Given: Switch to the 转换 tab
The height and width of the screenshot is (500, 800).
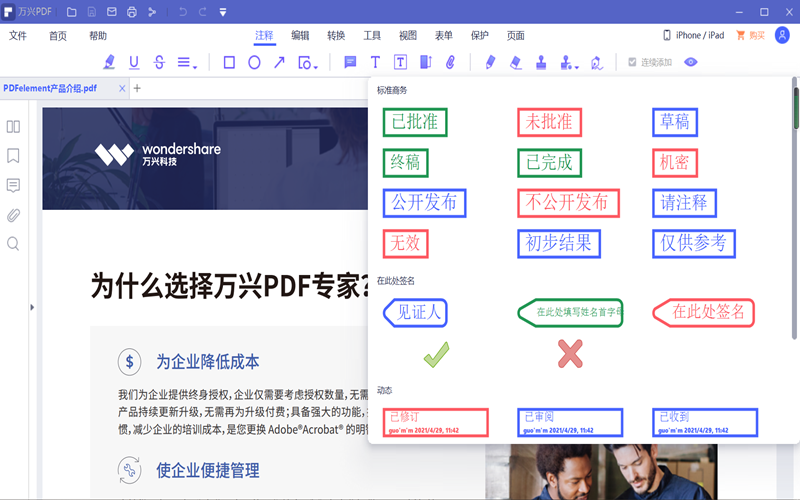Looking at the screenshot, I should click(336, 35).
